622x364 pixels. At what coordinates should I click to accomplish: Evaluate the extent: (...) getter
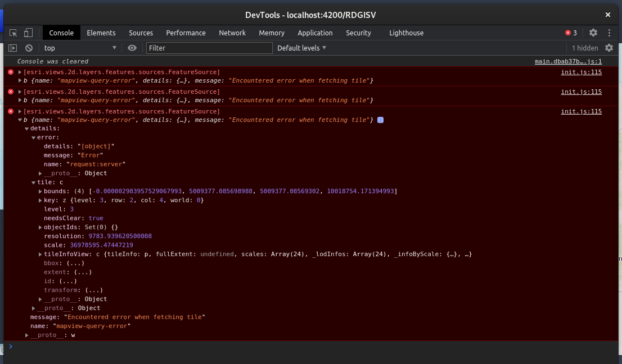point(83,272)
